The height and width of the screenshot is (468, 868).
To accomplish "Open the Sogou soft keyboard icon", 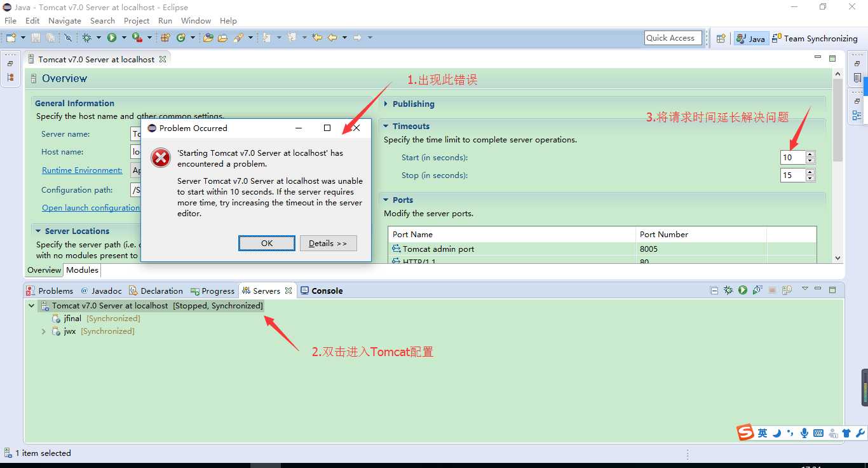I will [818, 433].
